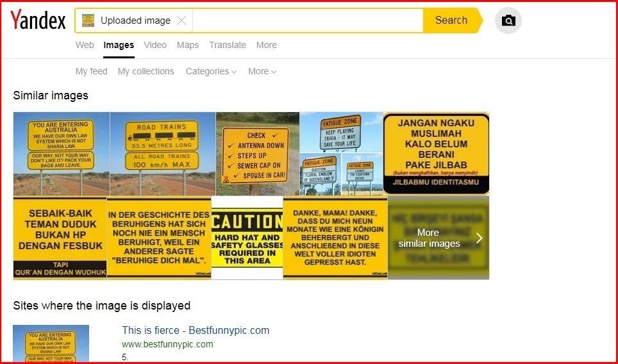Focus the search text field

tap(308, 21)
